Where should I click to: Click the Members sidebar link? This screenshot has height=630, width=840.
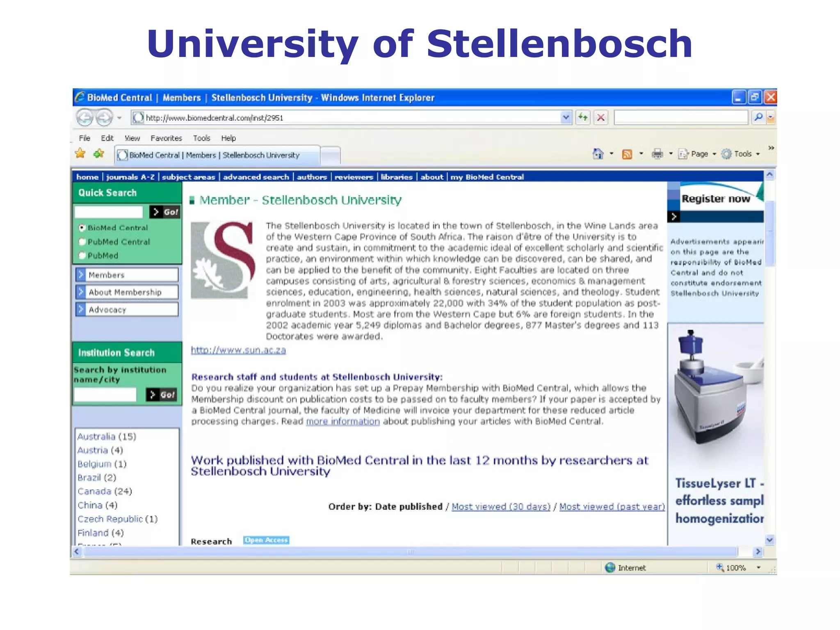click(x=127, y=275)
